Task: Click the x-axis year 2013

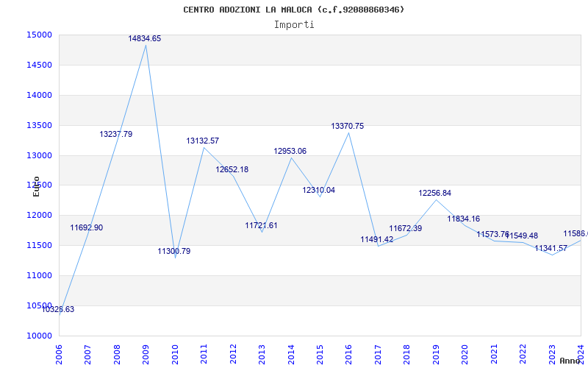Action: click(x=262, y=354)
